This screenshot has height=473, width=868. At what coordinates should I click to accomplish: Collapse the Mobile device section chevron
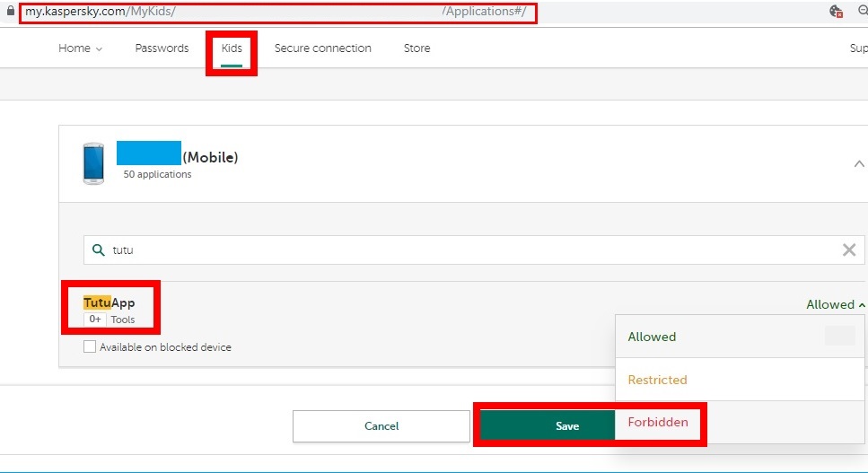[x=859, y=163]
